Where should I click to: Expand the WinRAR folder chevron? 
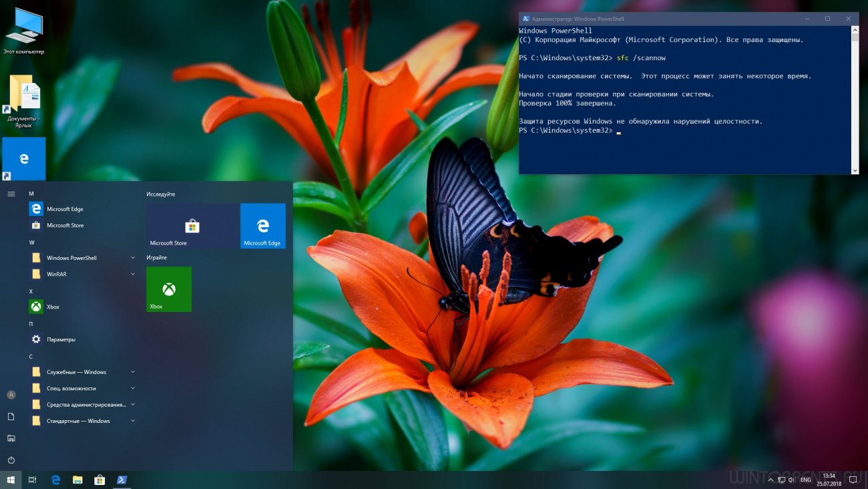click(x=133, y=274)
